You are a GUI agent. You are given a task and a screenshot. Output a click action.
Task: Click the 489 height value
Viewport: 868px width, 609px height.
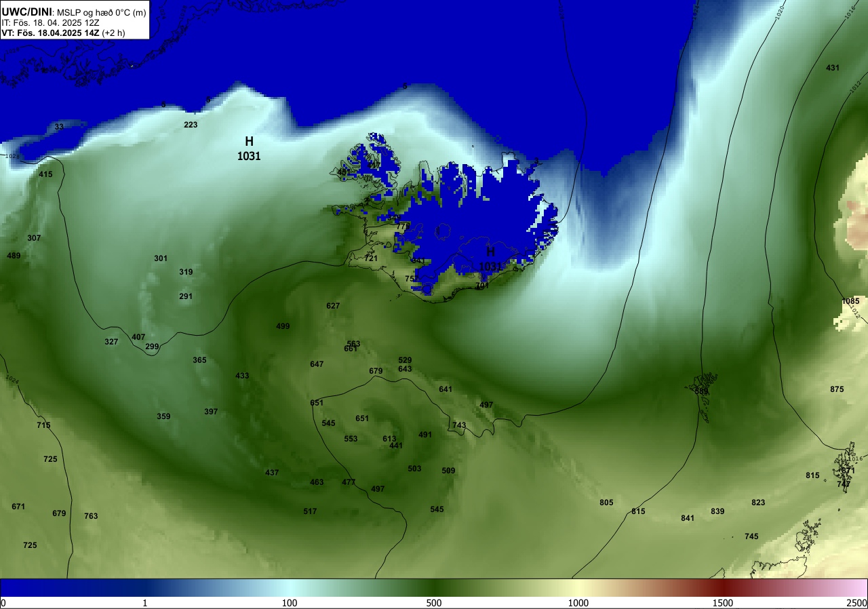(x=14, y=256)
